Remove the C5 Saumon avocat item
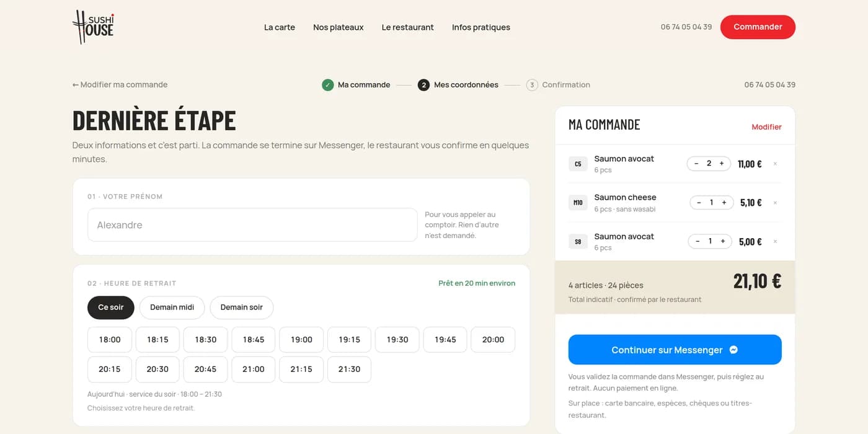The height and width of the screenshot is (434, 868). pyautogui.click(x=775, y=164)
